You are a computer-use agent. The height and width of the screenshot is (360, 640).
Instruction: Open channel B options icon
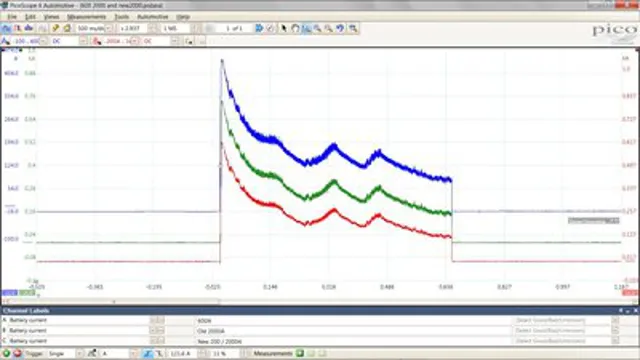(x=97, y=41)
